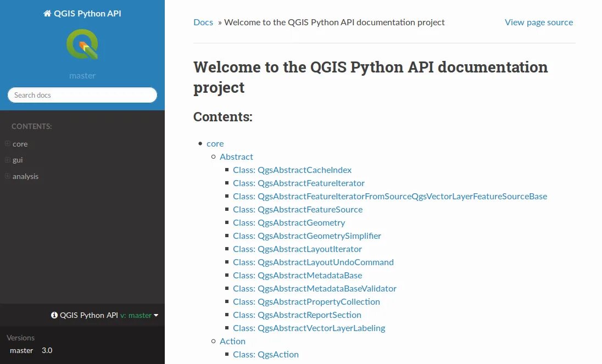Click the green 'v: master' version label

coord(136,315)
